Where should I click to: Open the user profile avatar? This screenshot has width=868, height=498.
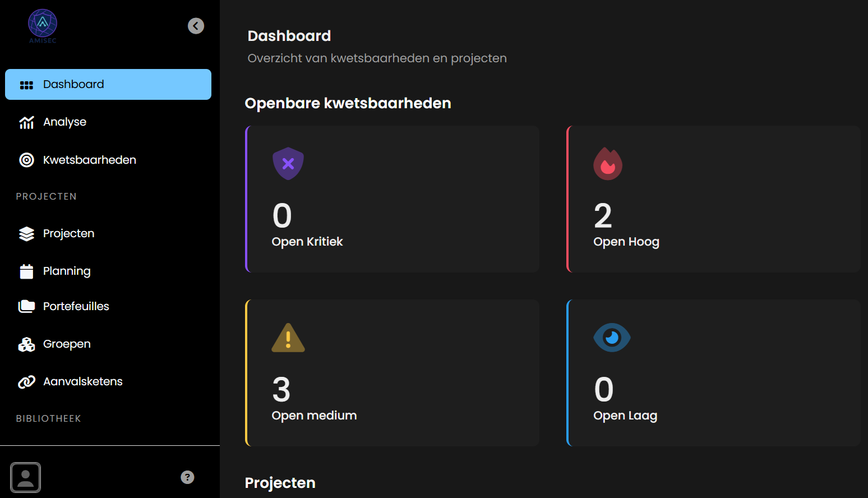[x=26, y=477]
